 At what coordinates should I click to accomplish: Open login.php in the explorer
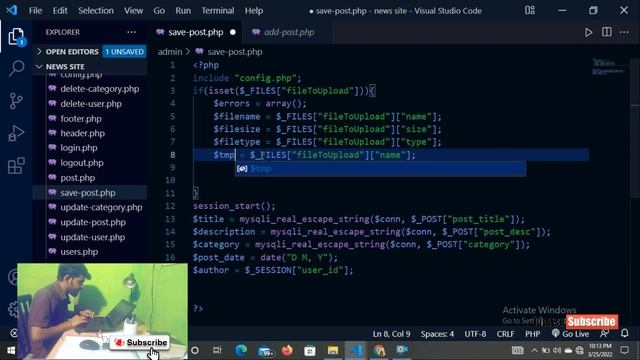coord(79,148)
